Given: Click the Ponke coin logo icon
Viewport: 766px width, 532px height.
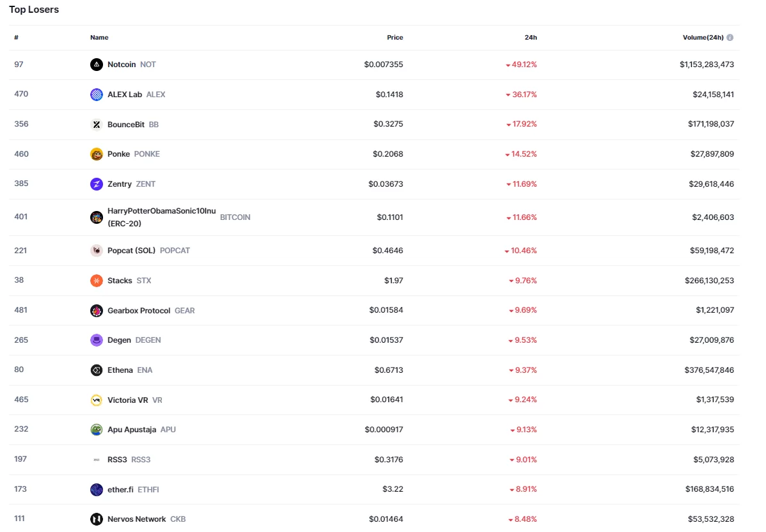Looking at the screenshot, I should (96, 154).
